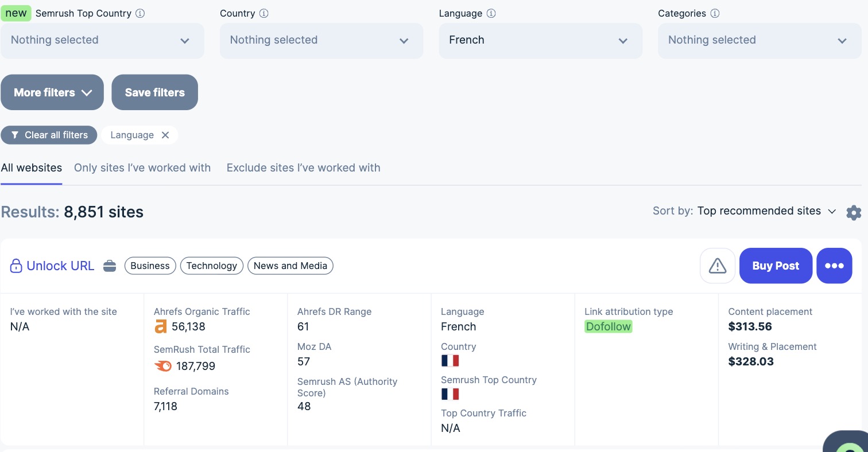Click the lock icon beside Unlock URL
868x452 pixels.
pos(16,266)
